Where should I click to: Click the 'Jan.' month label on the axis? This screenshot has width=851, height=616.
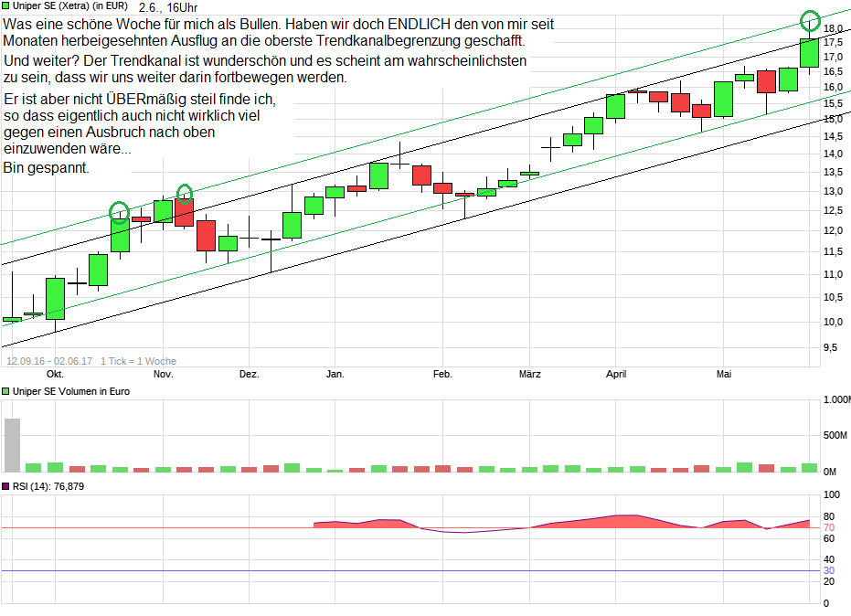coord(335,374)
